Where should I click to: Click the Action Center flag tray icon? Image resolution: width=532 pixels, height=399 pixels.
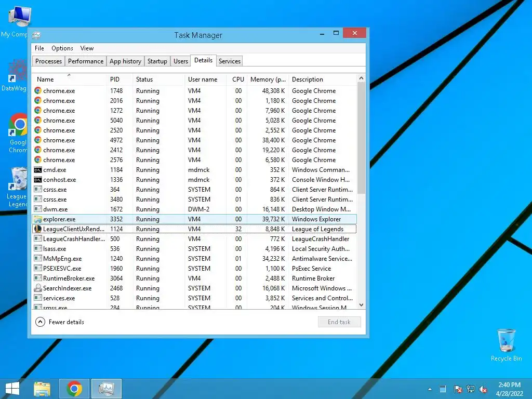point(458,389)
